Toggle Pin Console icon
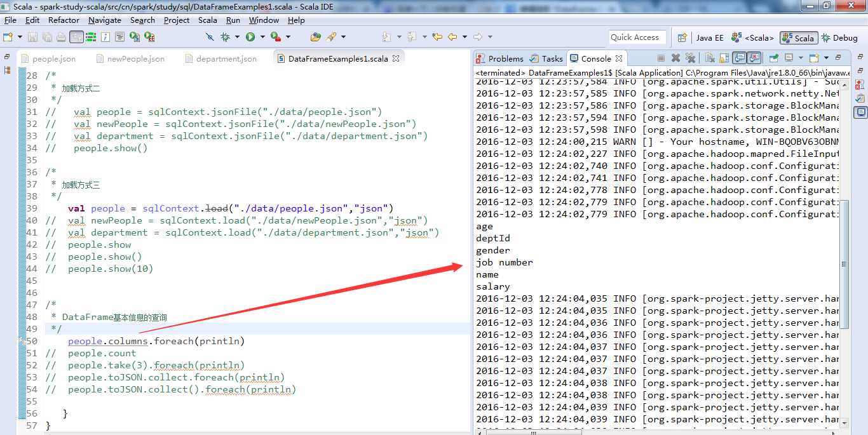 tap(773, 58)
